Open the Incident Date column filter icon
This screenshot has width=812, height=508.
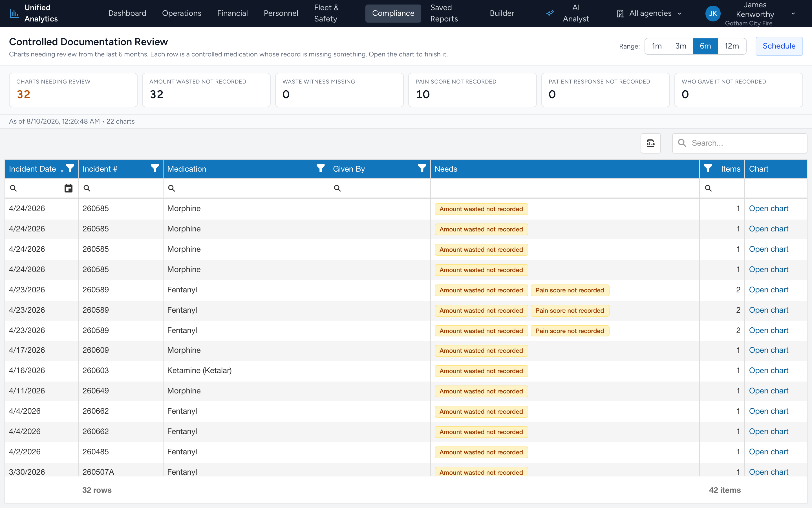(70, 168)
